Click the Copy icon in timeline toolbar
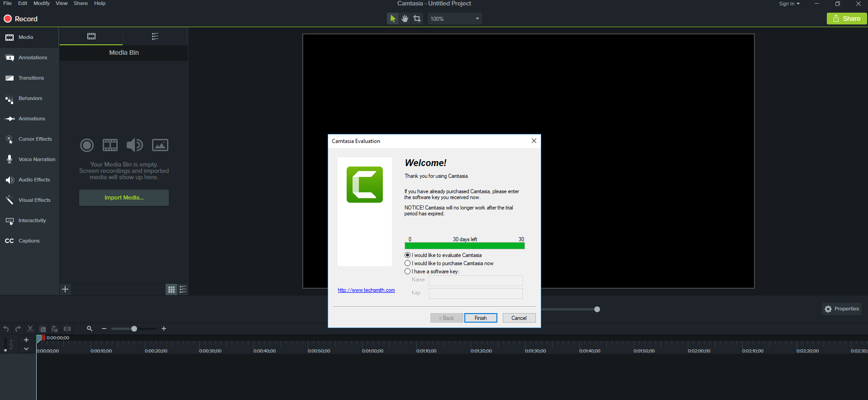Viewport: 868px width, 400px height. coord(43,329)
